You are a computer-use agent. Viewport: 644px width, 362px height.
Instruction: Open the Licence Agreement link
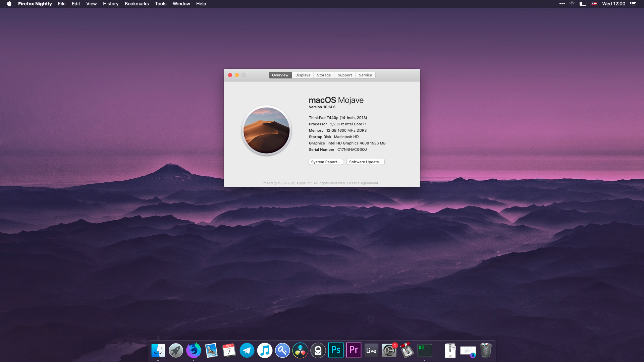point(362,183)
